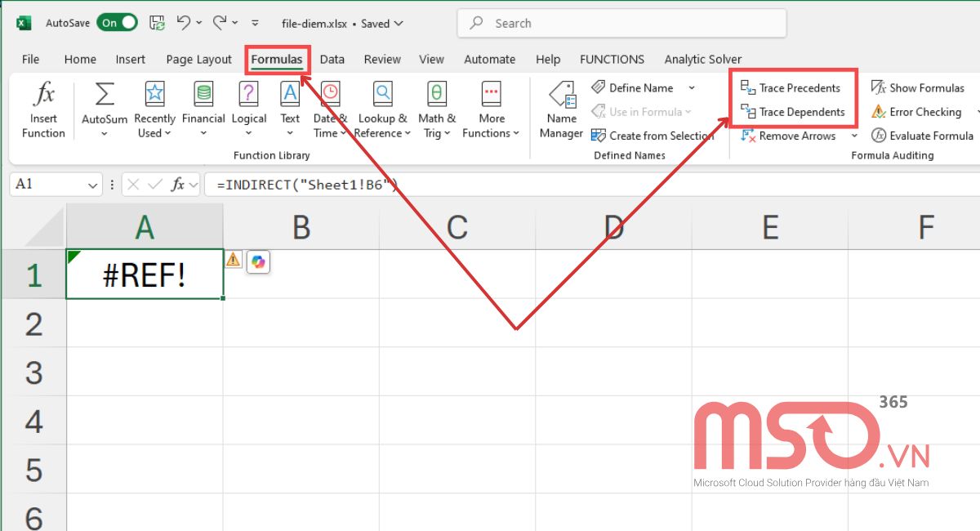Select the Formulas tab
This screenshot has width=980, height=531.
pos(277,59)
